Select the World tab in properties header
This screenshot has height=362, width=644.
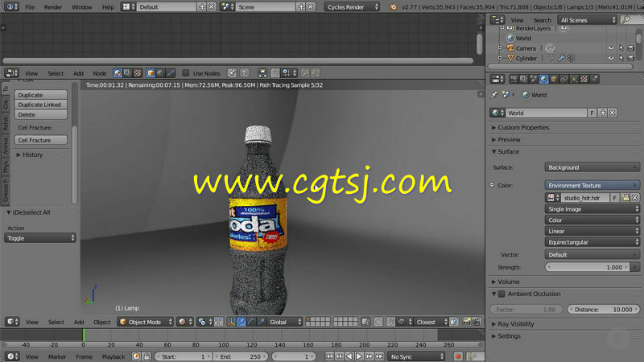[544, 79]
